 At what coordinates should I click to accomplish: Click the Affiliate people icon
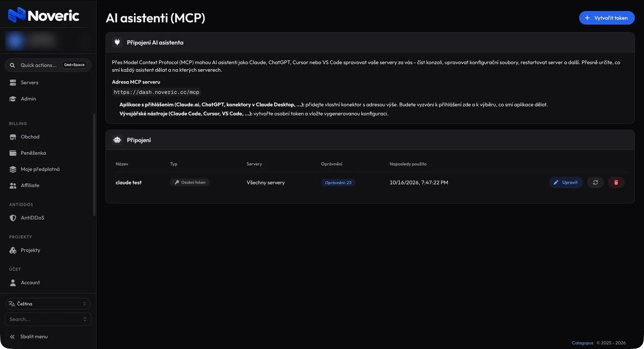point(13,186)
